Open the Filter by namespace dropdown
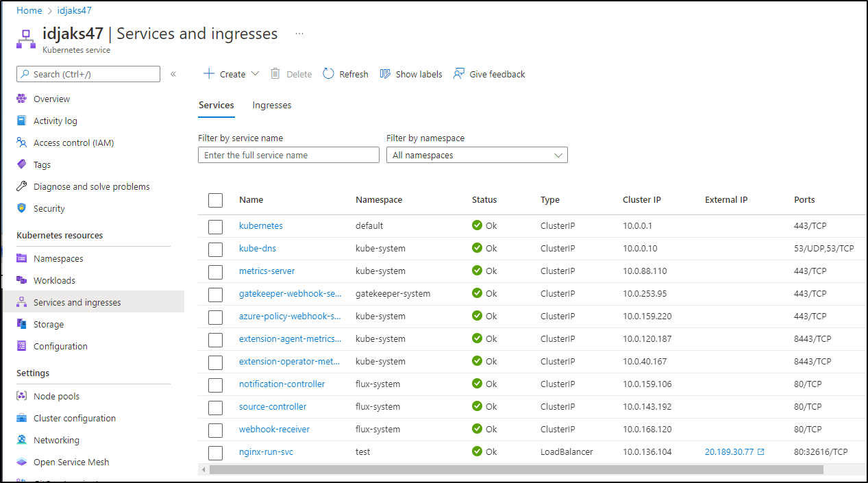Image resolution: width=868 pixels, height=483 pixels. pos(477,156)
